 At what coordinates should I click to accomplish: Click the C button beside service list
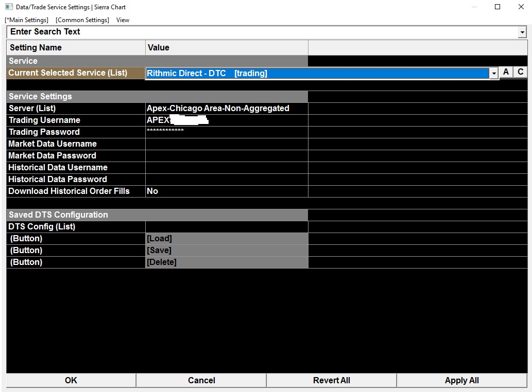click(x=521, y=72)
